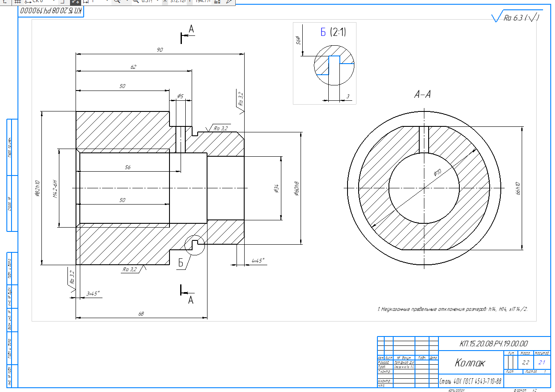This screenshot has width=555, height=392.
Task: Click the pen icon at toolbar end
Action: (230, 2)
